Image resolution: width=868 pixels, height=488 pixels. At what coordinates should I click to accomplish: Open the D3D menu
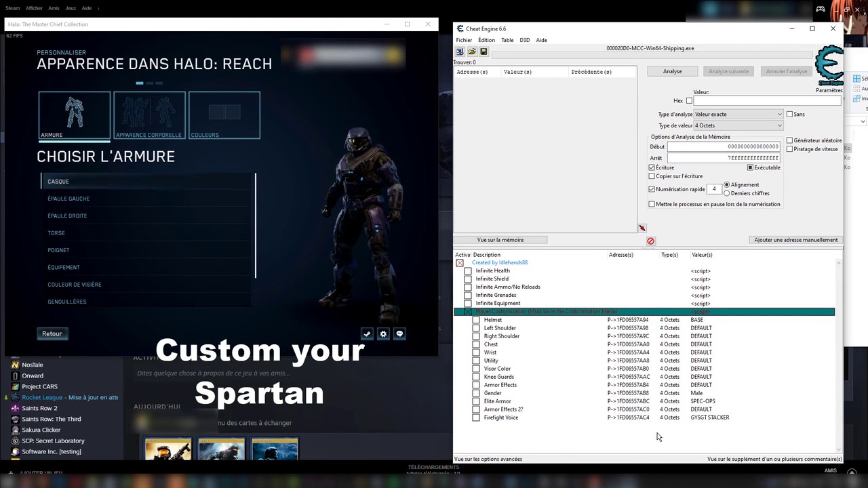(x=525, y=40)
